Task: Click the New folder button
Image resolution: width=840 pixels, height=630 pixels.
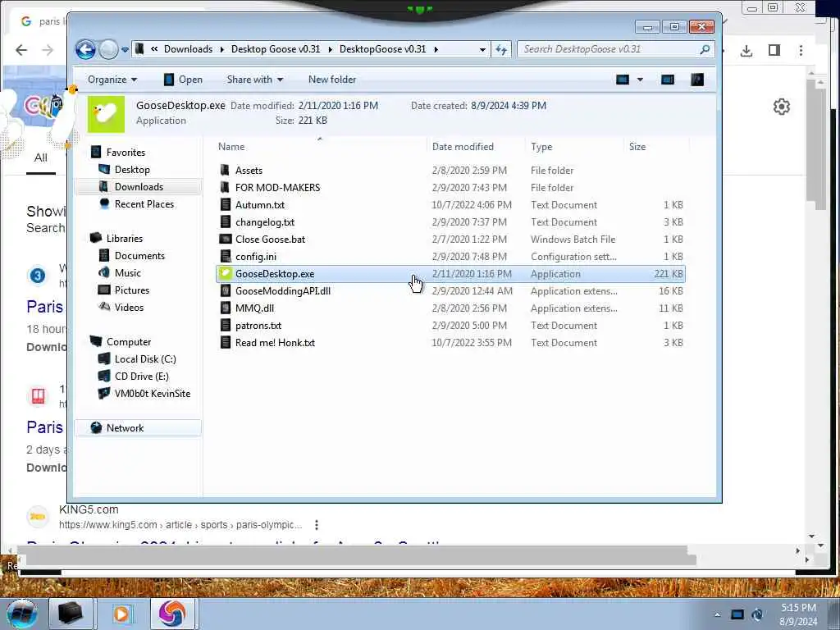Action: click(x=332, y=80)
